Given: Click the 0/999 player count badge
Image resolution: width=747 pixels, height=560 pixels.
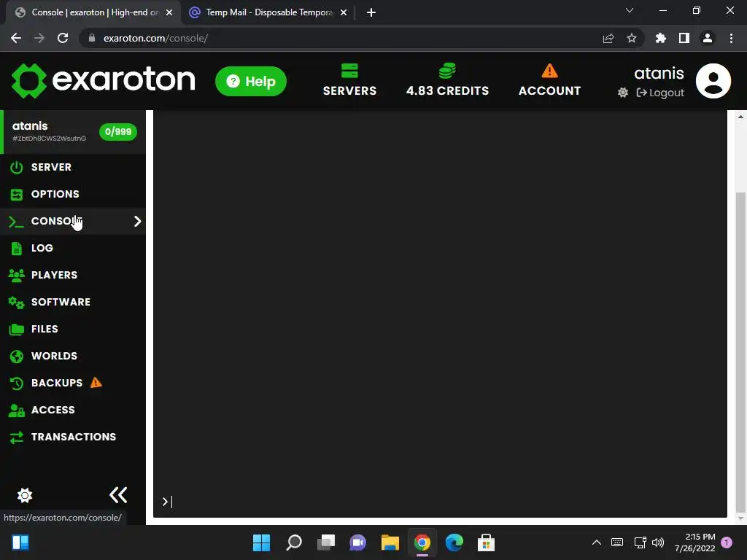Looking at the screenshot, I should pyautogui.click(x=117, y=132).
